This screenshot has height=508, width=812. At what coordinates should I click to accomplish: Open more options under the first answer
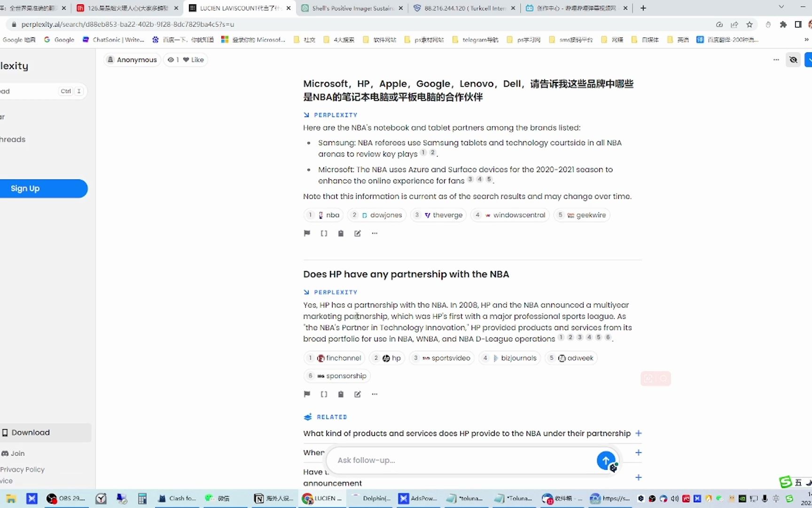tap(375, 233)
